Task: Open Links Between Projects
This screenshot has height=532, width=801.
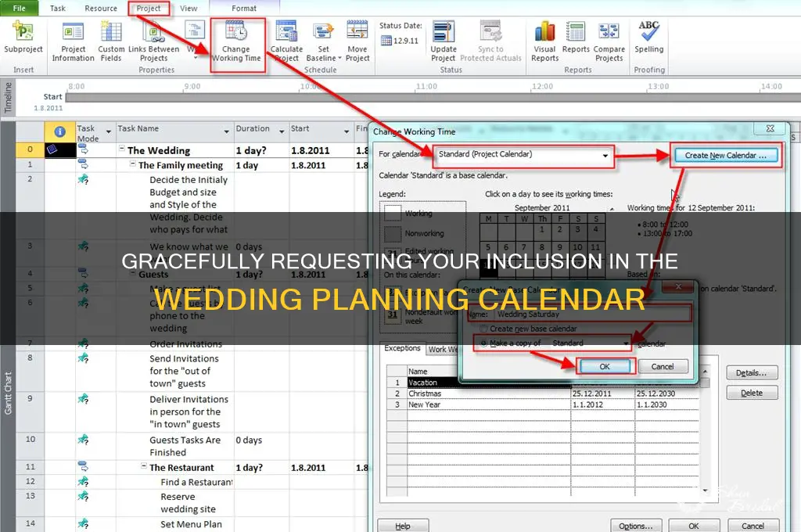Action: [x=154, y=42]
